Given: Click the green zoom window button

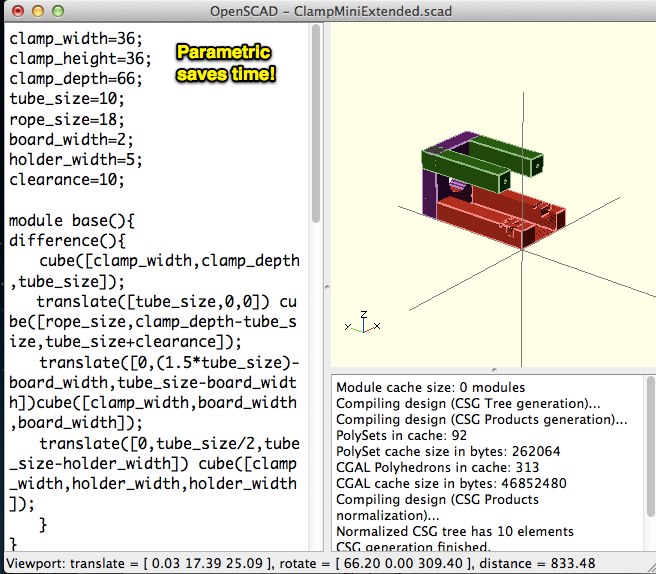Looking at the screenshot, I should [58, 11].
